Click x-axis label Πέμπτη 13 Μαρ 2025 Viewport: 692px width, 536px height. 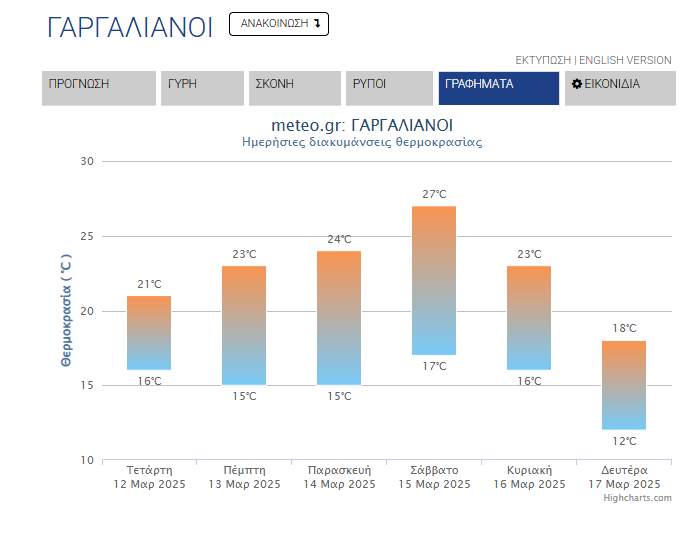click(x=244, y=477)
